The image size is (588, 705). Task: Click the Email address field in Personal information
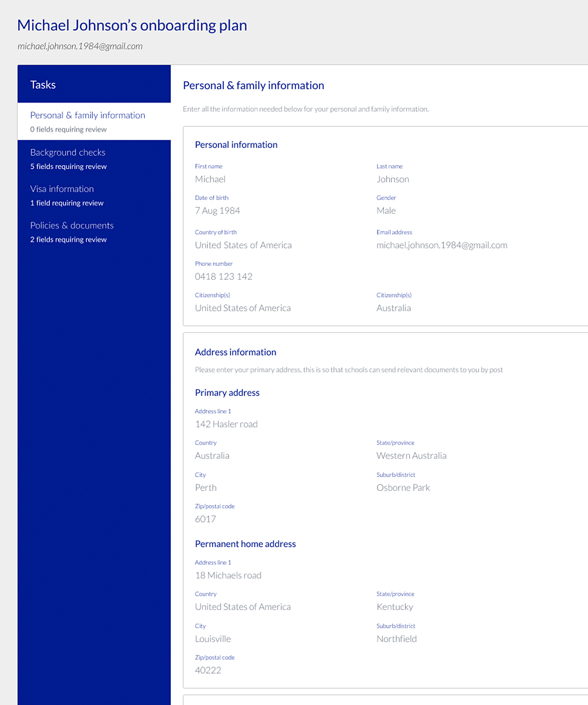[x=441, y=246]
